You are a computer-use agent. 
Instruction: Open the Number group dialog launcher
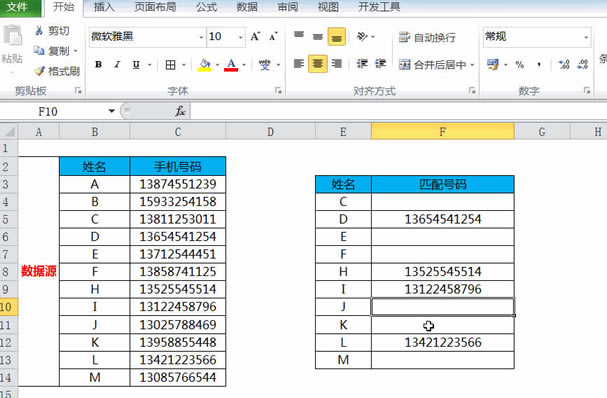coord(587,90)
